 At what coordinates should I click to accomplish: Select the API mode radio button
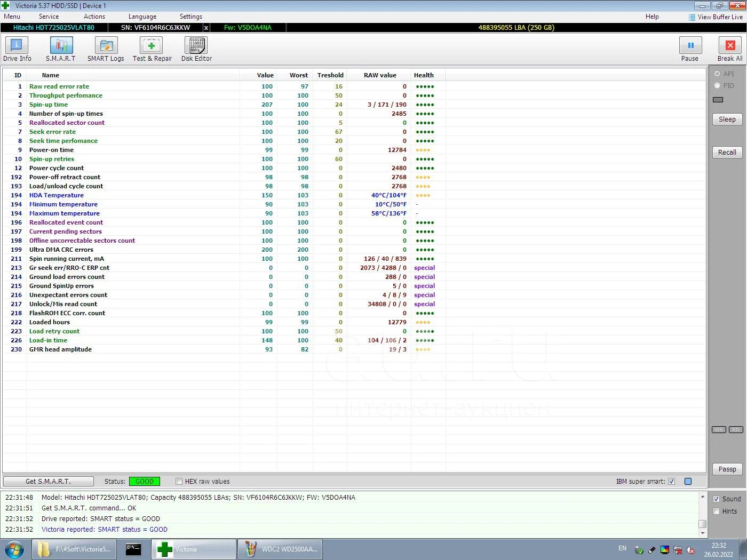[717, 74]
